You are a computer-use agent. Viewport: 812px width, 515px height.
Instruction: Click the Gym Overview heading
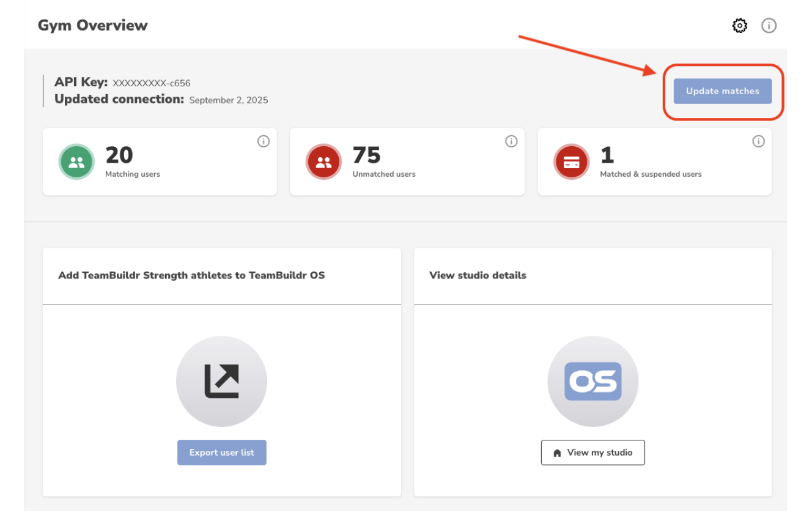click(93, 26)
